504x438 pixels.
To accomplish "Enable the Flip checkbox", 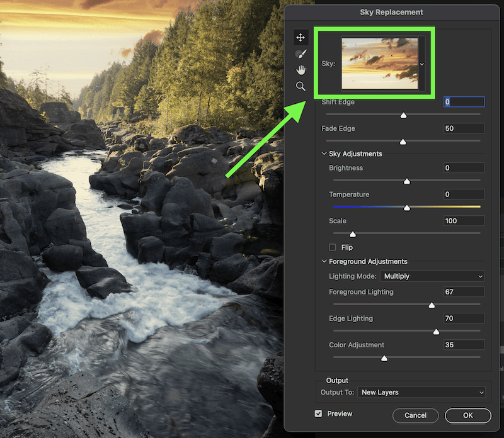I will click(x=333, y=247).
